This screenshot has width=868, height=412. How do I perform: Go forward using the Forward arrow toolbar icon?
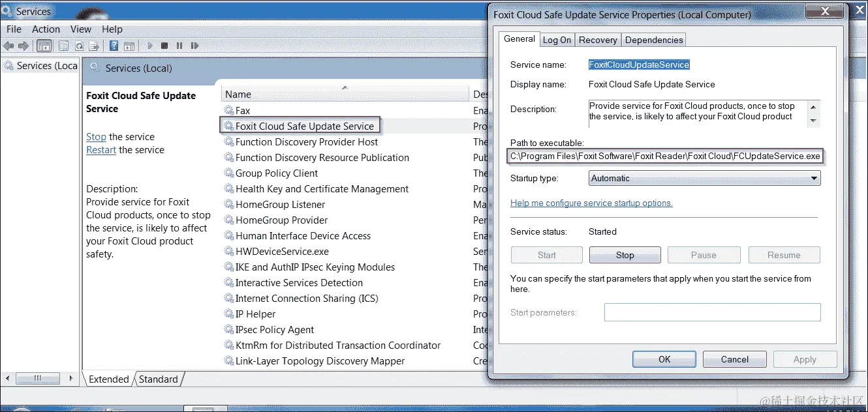pos(23,46)
